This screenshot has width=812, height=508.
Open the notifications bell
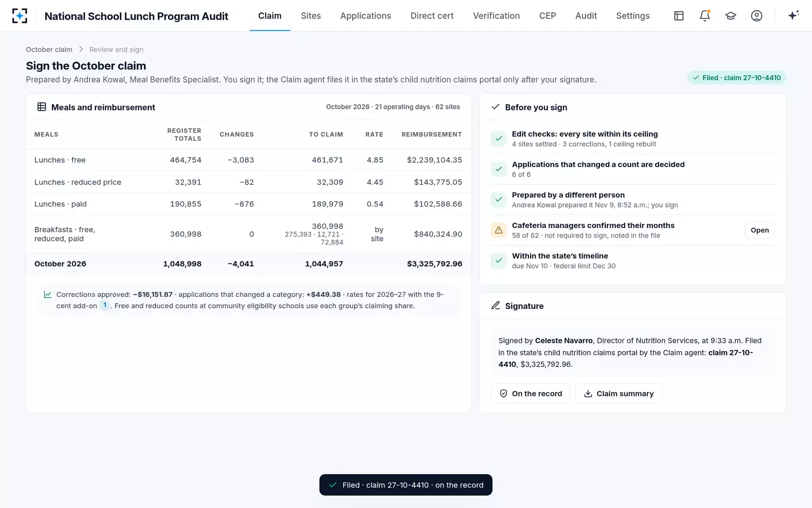coord(705,16)
